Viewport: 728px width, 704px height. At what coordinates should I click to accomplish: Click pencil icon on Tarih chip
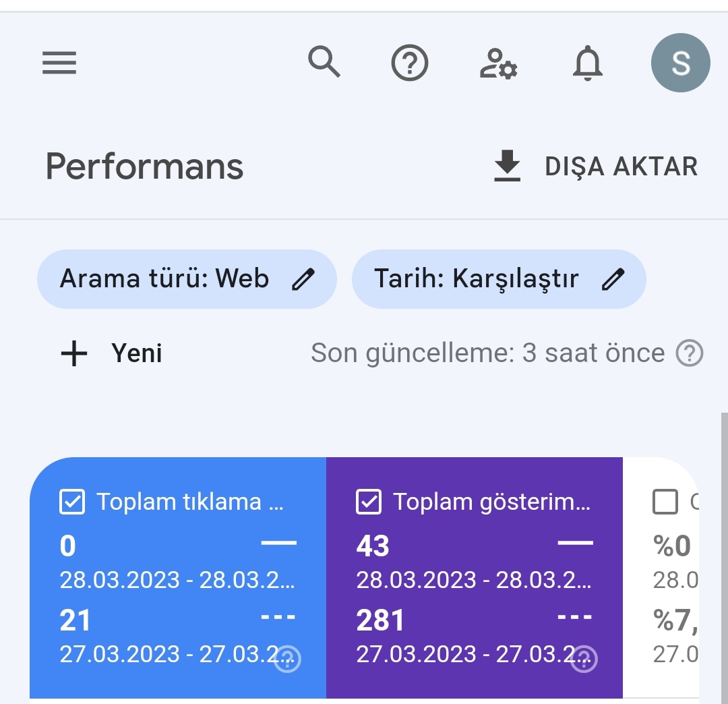pos(613,279)
